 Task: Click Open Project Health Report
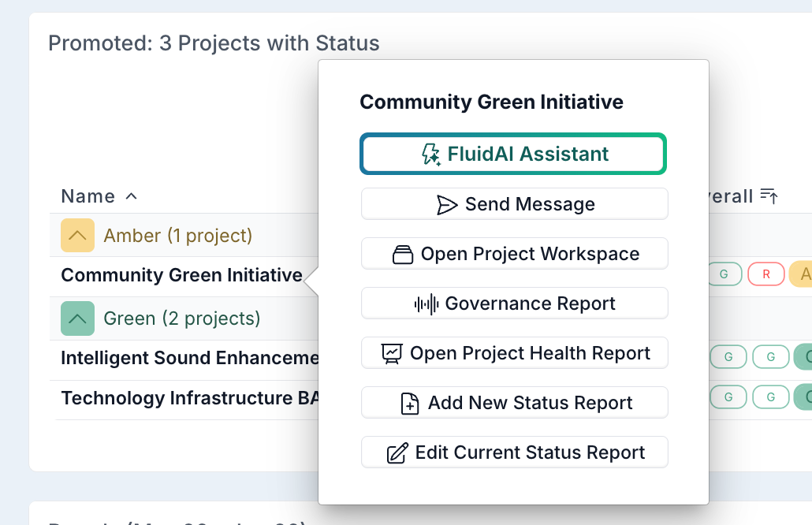click(514, 353)
